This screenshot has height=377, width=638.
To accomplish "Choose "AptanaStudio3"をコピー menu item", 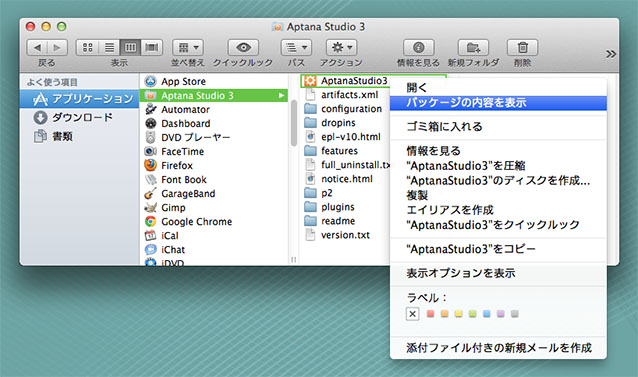I will (498, 249).
